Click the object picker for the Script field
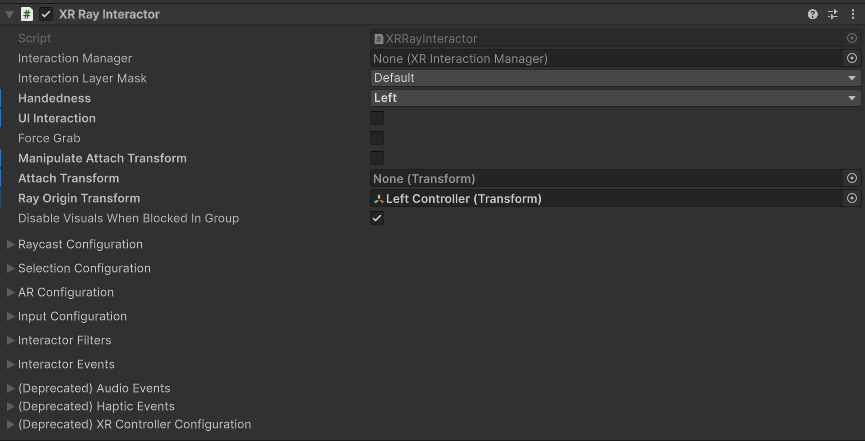 [852, 39]
